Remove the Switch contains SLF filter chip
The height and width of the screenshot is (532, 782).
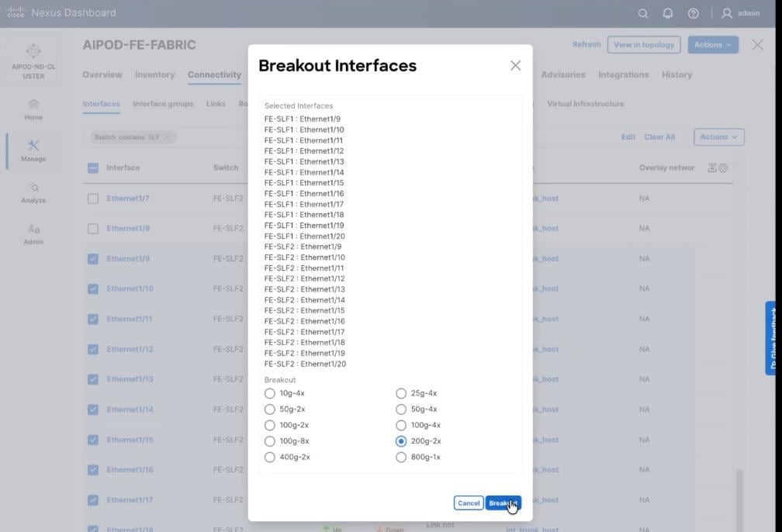coord(166,136)
